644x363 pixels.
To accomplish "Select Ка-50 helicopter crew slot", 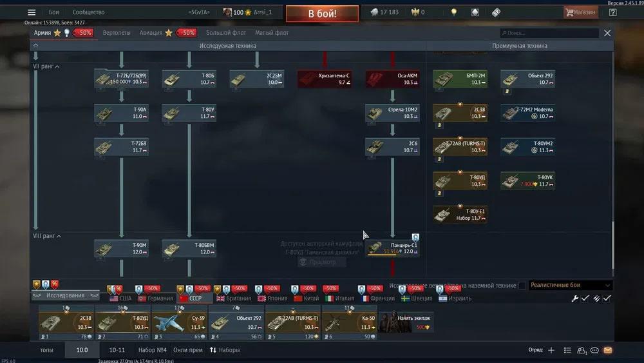I will tap(348, 322).
